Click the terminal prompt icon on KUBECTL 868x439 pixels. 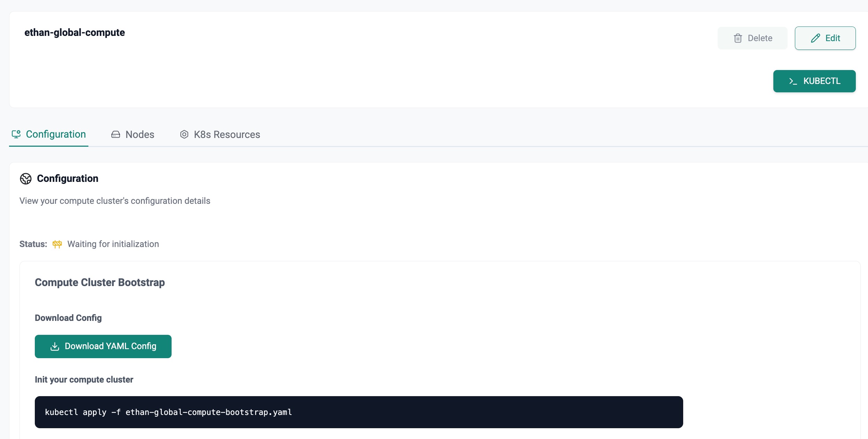coord(793,81)
